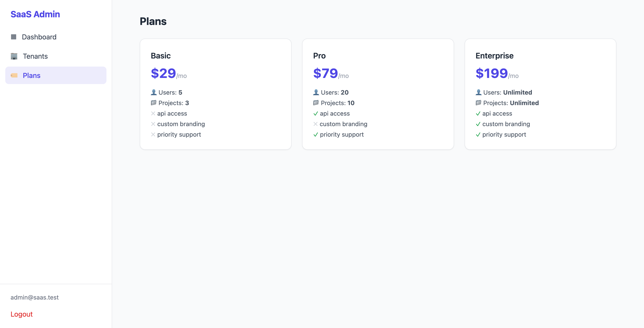Click the 'api access' text in the Enterprise card

[497, 114]
